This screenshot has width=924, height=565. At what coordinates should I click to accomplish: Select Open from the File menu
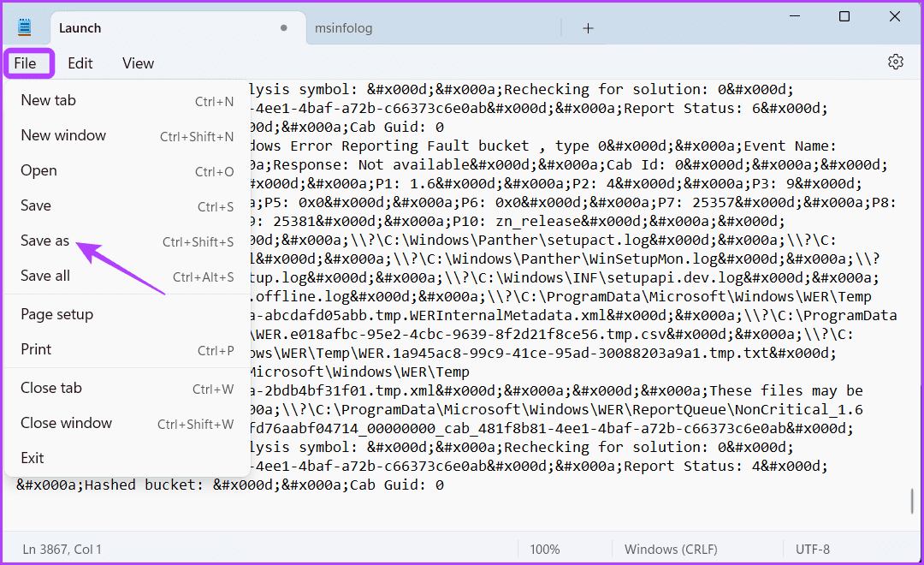click(x=127, y=171)
